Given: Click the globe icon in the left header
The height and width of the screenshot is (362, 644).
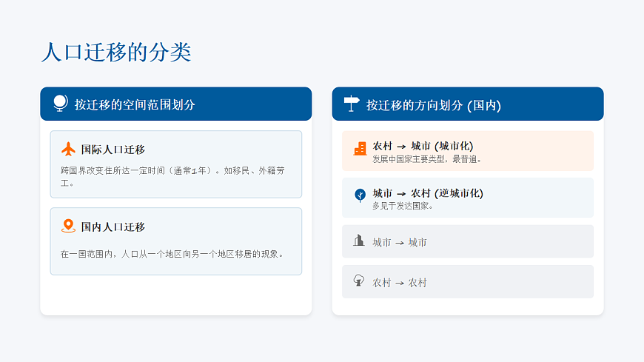Looking at the screenshot, I should tap(61, 103).
